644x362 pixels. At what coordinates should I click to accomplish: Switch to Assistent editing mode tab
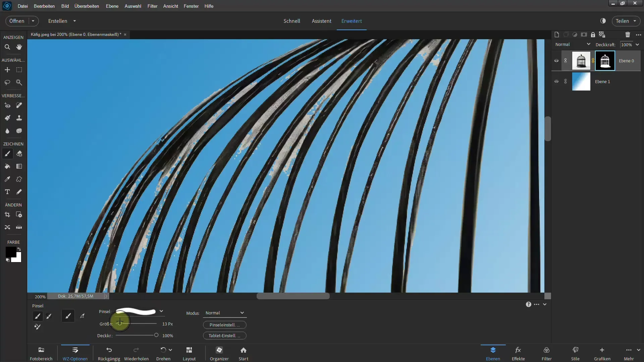[x=322, y=21]
